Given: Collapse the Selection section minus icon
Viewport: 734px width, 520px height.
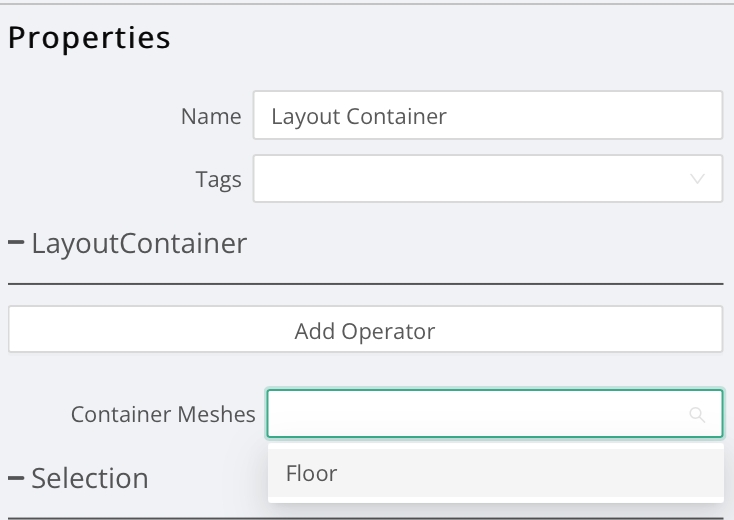Looking at the screenshot, I should [x=17, y=478].
